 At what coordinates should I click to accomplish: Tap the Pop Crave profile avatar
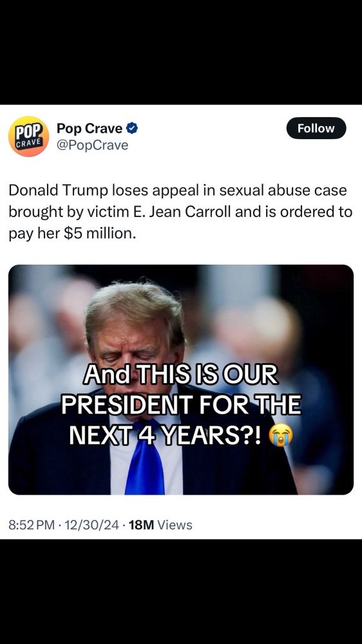pyautogui.click(x=28, y=137)
